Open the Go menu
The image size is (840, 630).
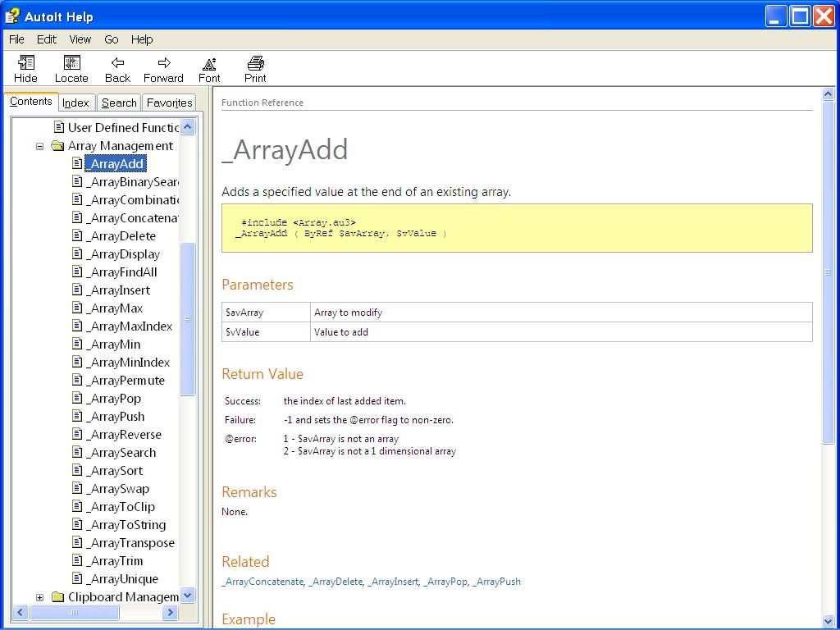coord(112,39)
